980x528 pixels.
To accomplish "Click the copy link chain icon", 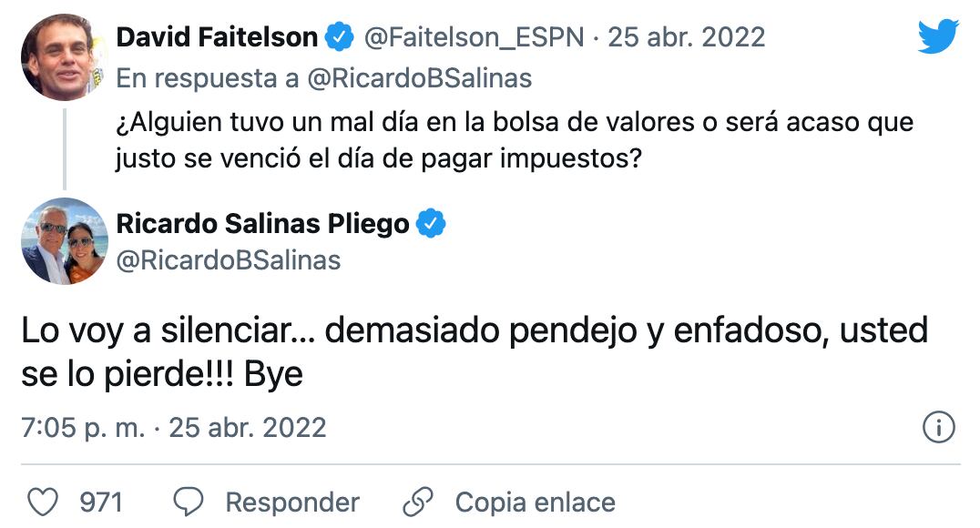I will 418,501.
